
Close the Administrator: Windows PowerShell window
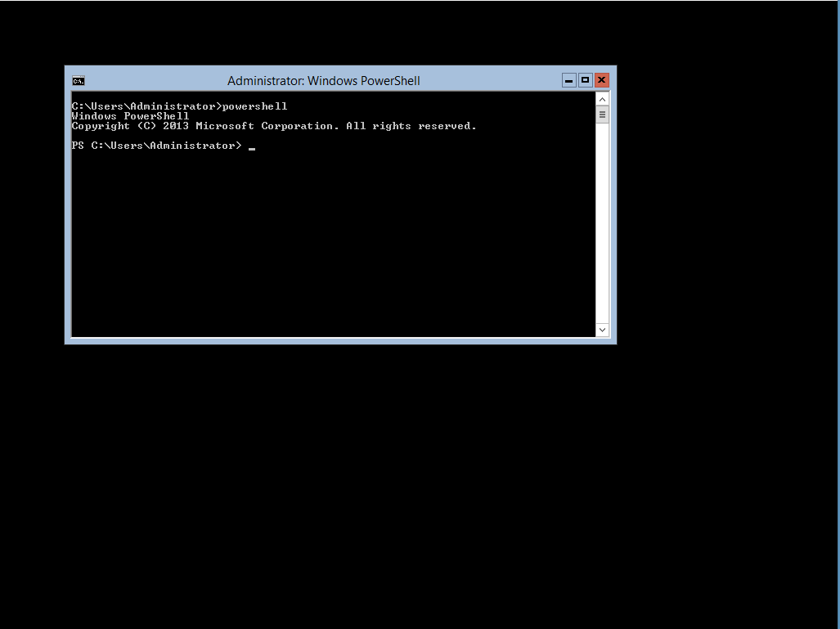click(x=602, y=80)
